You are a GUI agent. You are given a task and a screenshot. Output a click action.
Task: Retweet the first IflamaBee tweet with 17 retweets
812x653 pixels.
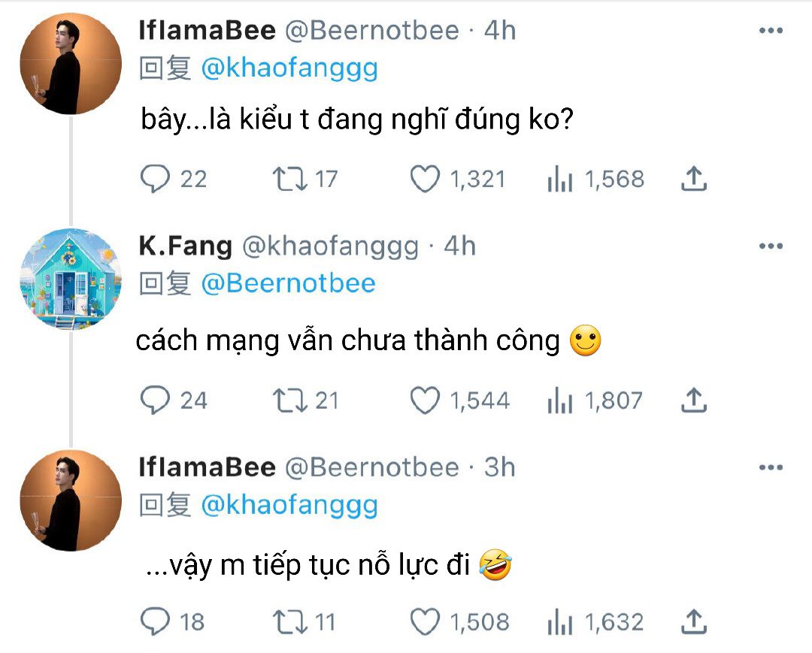[x=290, y=179]
